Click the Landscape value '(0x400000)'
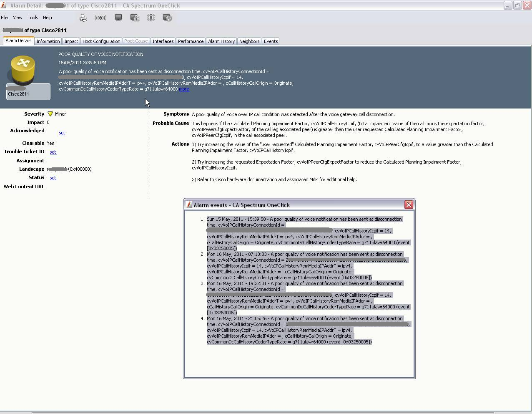 click(80, 169)
